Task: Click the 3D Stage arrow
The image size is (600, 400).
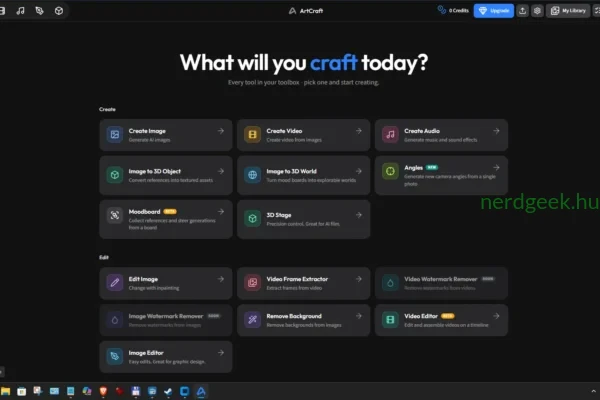Action: 359,215
